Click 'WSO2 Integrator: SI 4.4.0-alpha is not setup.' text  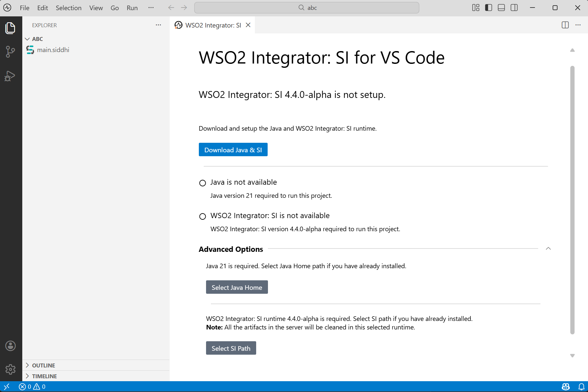[x=292, y=95]
